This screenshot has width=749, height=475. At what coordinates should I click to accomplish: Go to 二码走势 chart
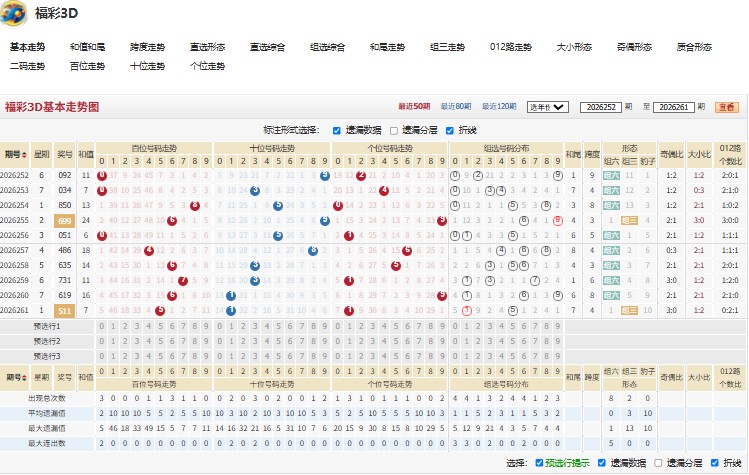pyautogui.click(x=27, y=66)
